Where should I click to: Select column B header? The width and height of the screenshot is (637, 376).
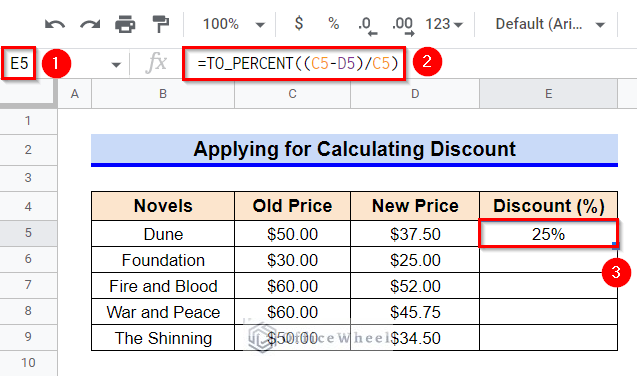[x=163, y=94]
